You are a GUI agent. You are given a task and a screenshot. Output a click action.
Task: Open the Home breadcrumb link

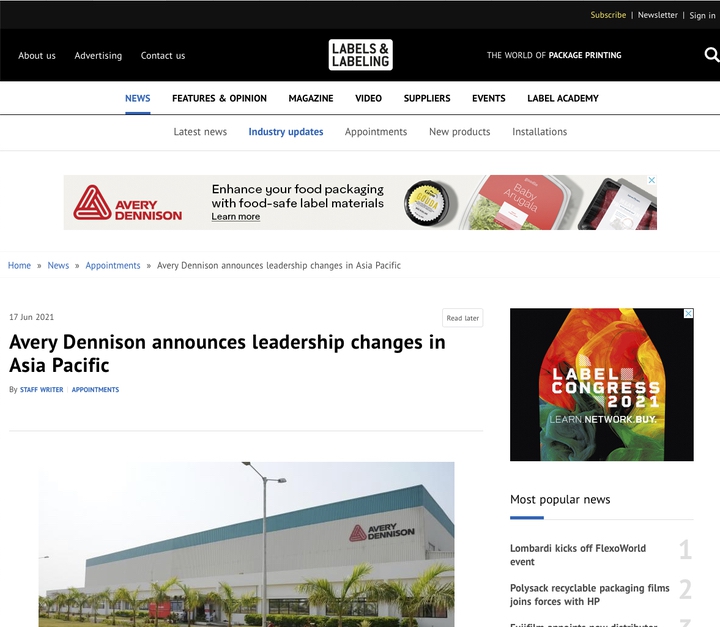pyautogui.click(x=19, y=265)
